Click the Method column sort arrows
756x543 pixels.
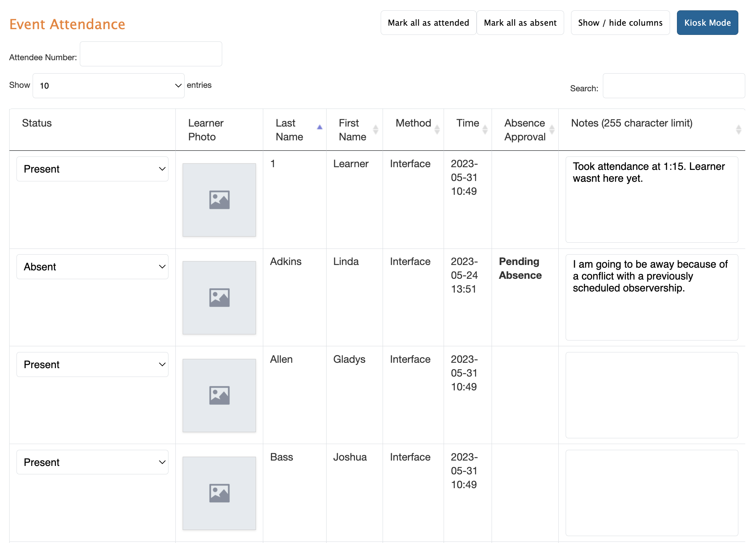(437, 130)
